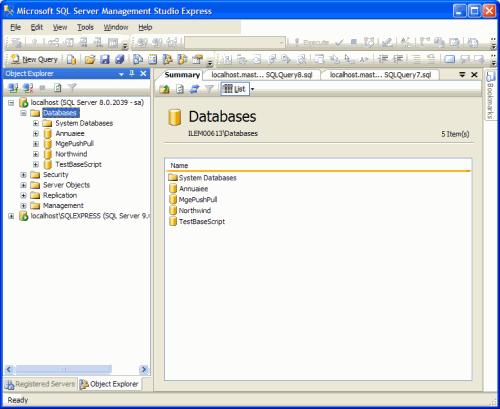Switch to the SQLQuery8.sql tab
This screenshot has height=409, width=500.
tap(262, 75)
